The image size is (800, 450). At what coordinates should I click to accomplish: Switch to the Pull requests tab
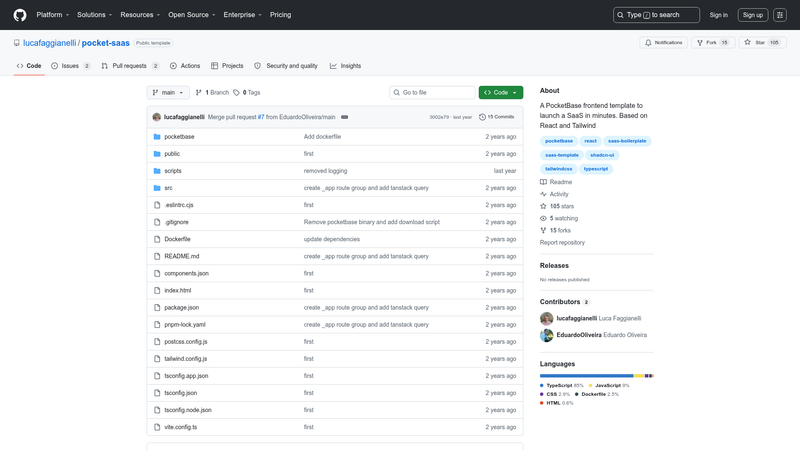click(x=131, y=66)
